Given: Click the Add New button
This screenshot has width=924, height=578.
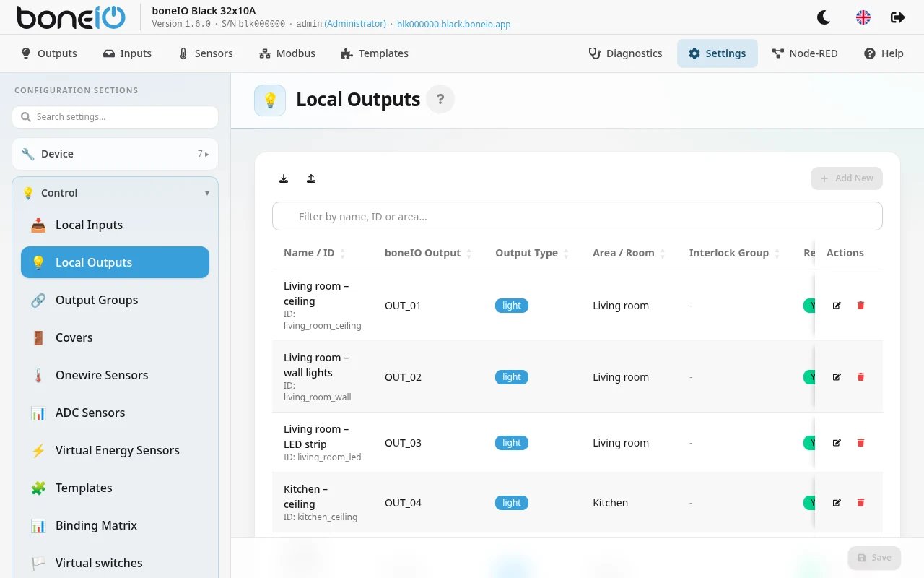Looking at the screenshot, I should click(846, 178).
